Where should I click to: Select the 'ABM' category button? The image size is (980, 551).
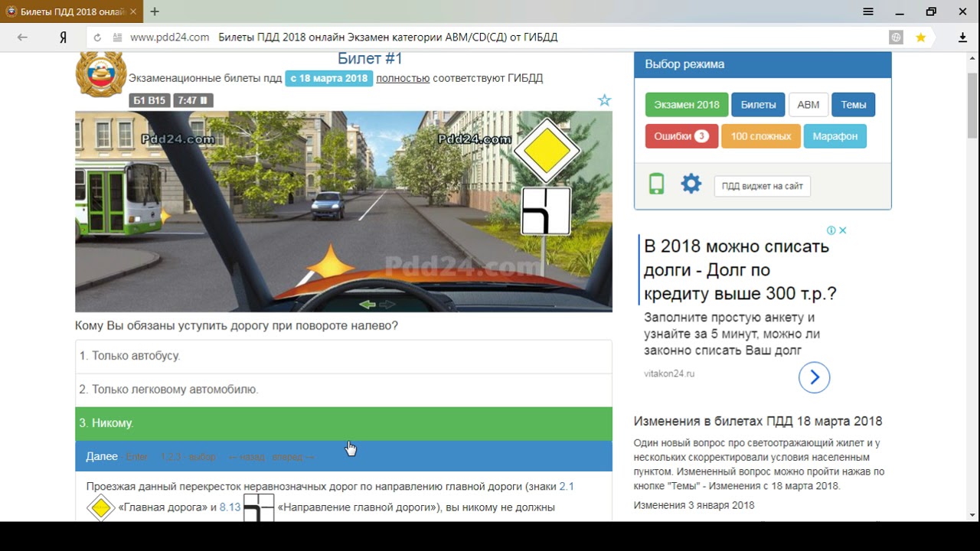(808, 105)
